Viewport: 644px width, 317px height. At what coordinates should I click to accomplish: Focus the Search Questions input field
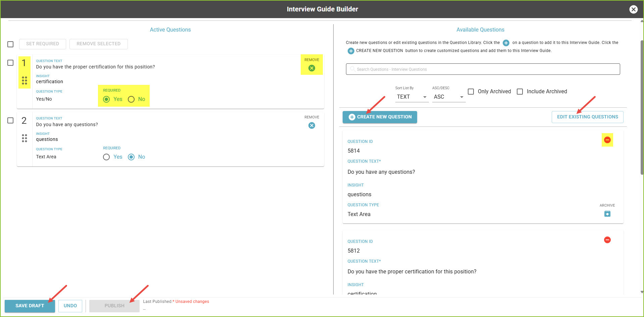[483, 69]
